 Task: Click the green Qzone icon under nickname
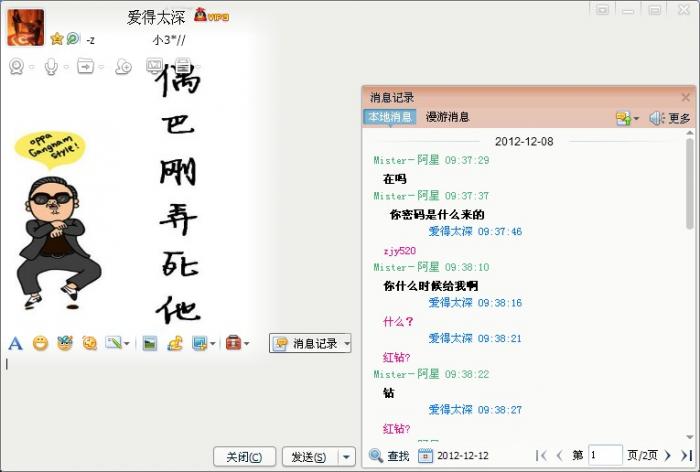[73, 39]
